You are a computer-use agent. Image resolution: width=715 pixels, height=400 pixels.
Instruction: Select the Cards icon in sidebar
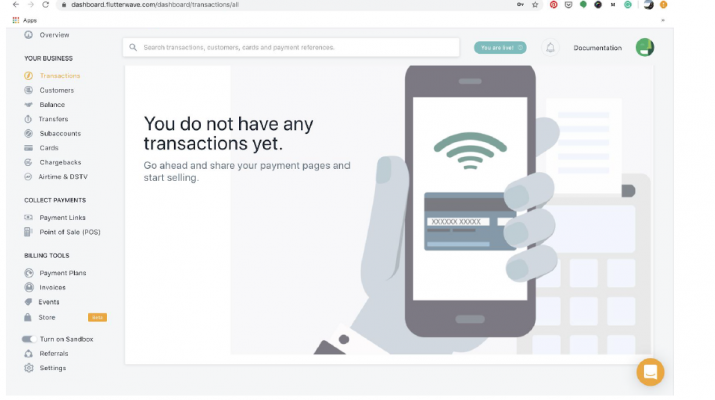[28, 148]
